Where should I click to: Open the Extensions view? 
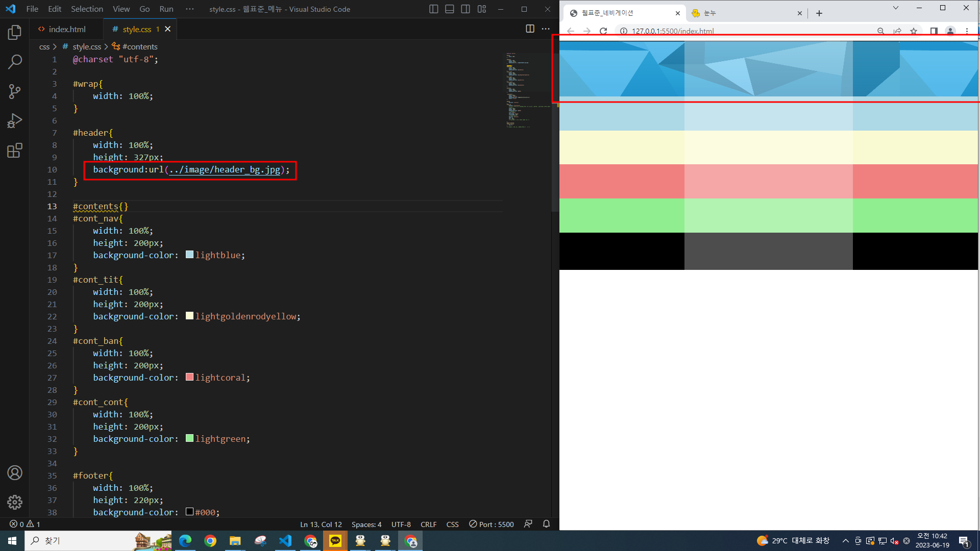[15, 151]
